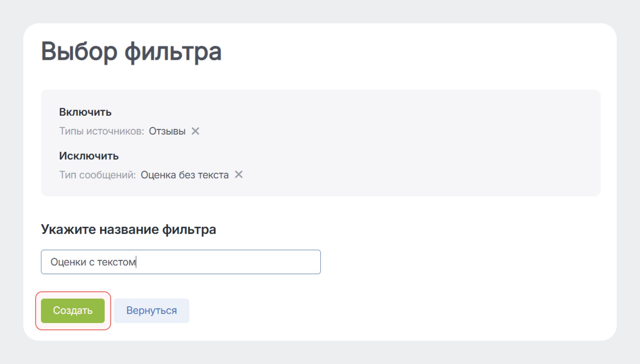The height and width of the screenshot is (364, 640).
Task: Select the "Включить" section header
Action: coord(85,112)
